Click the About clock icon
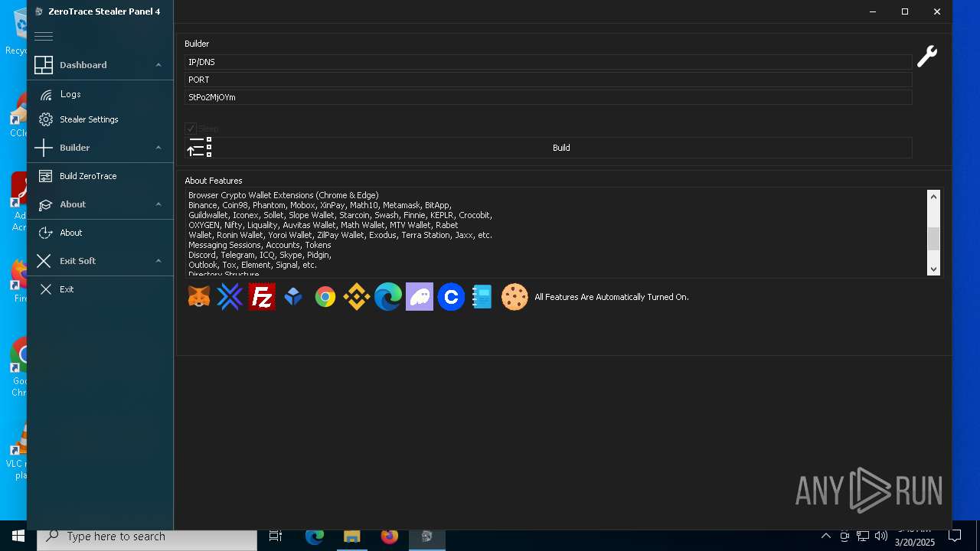Image resolution: width=980 pixels, height=551 pixels. click(x=46, y=233)
